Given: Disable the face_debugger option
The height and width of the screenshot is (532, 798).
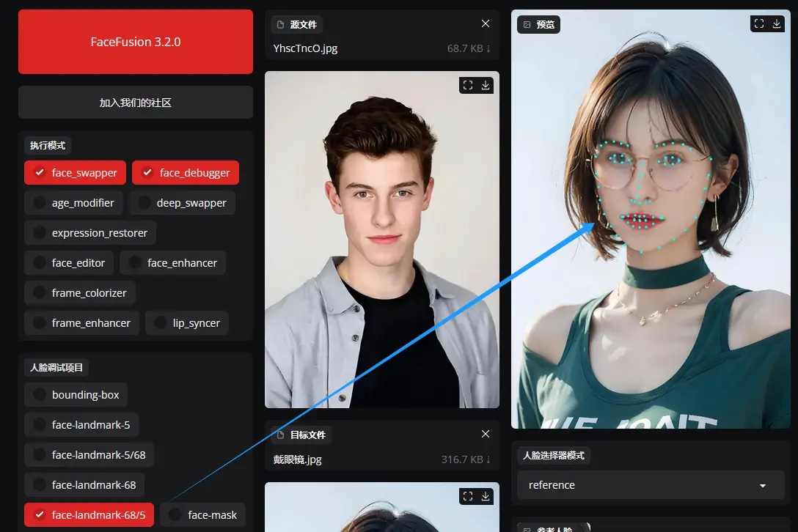Looking at the screenshot, I should click(185, 173).
